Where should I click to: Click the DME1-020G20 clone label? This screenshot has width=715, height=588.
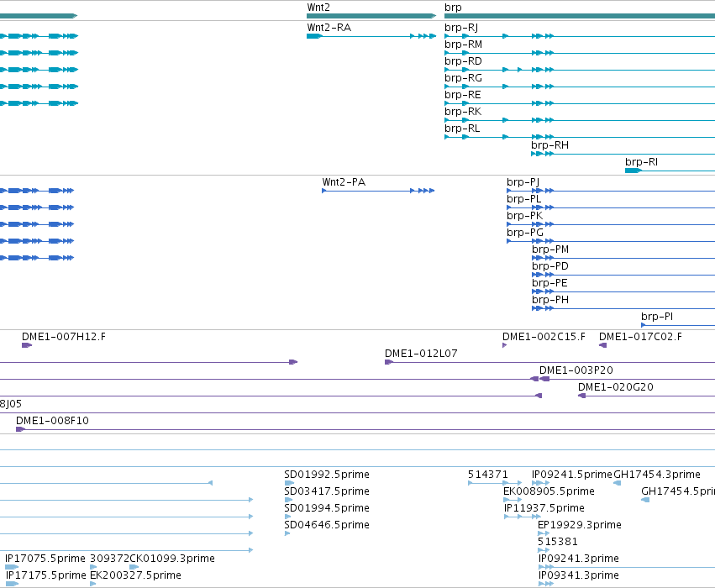616,387
